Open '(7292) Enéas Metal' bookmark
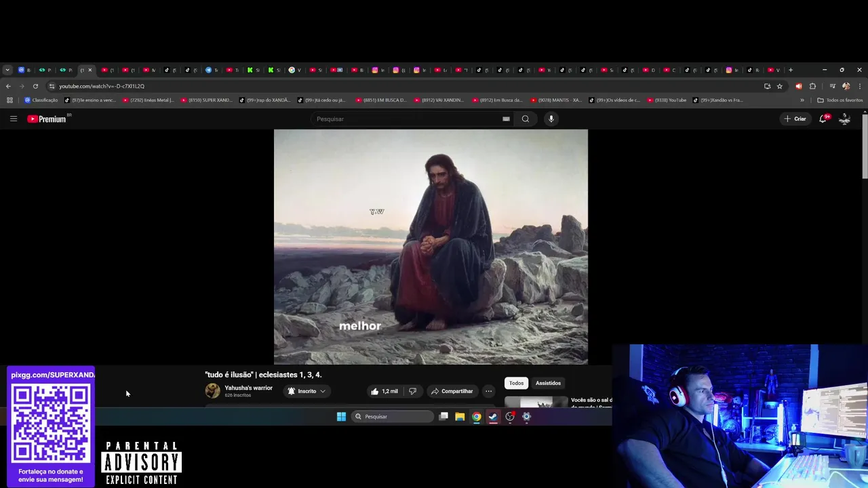 [148, 100]
